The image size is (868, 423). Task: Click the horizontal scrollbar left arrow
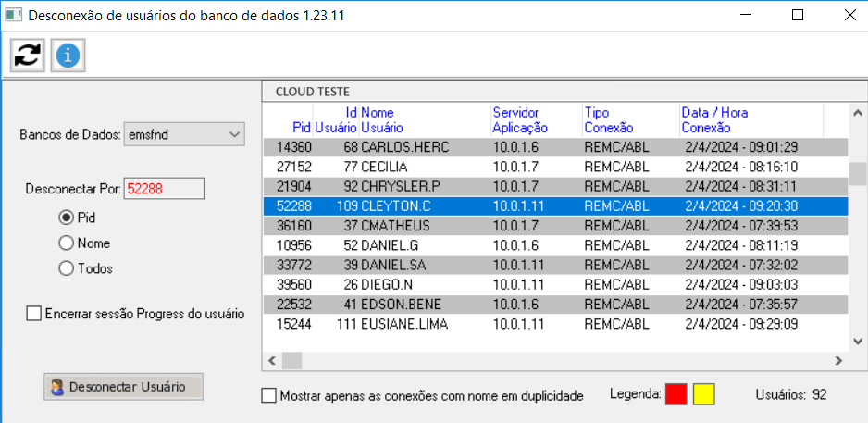[x=272, y=361]
